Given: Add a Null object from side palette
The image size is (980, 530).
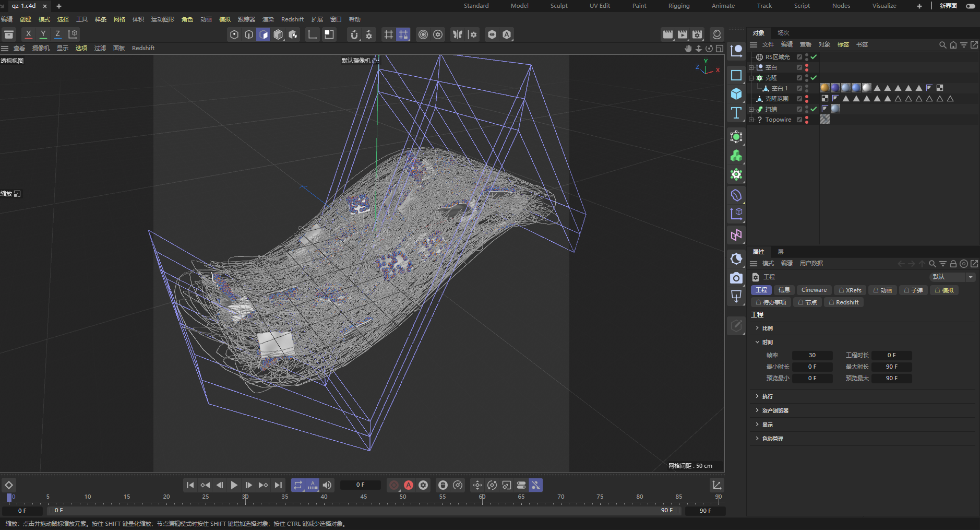Looking at the screenshot, I should click(736, 51).
